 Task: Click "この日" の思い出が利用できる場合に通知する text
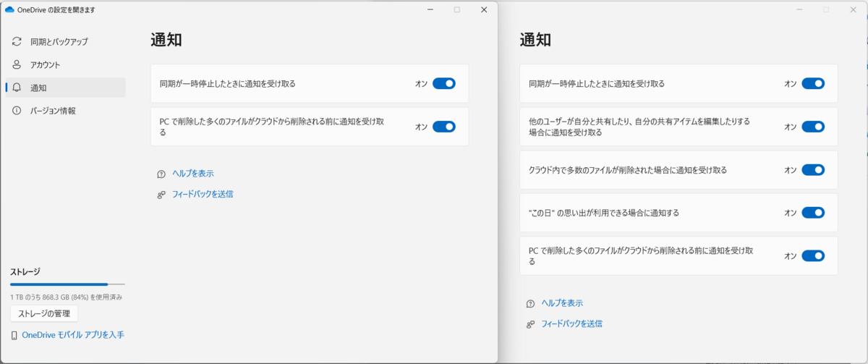click(604, 213)
